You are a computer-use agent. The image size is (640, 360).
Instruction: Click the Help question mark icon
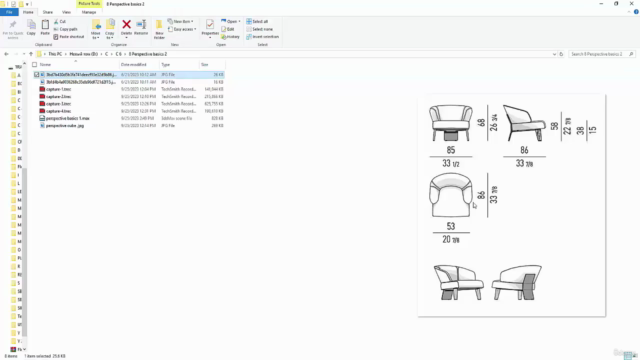point(636,12)
